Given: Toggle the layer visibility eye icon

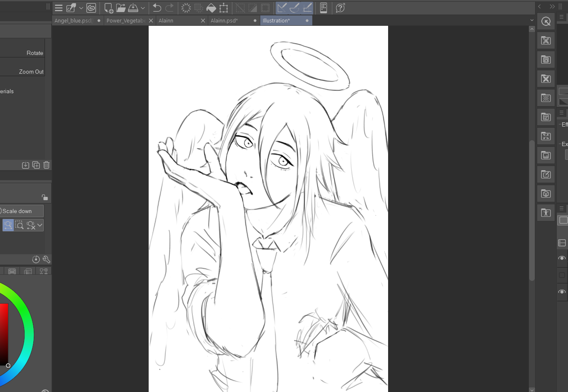Looking at the screenshot, I should (562, 258).
